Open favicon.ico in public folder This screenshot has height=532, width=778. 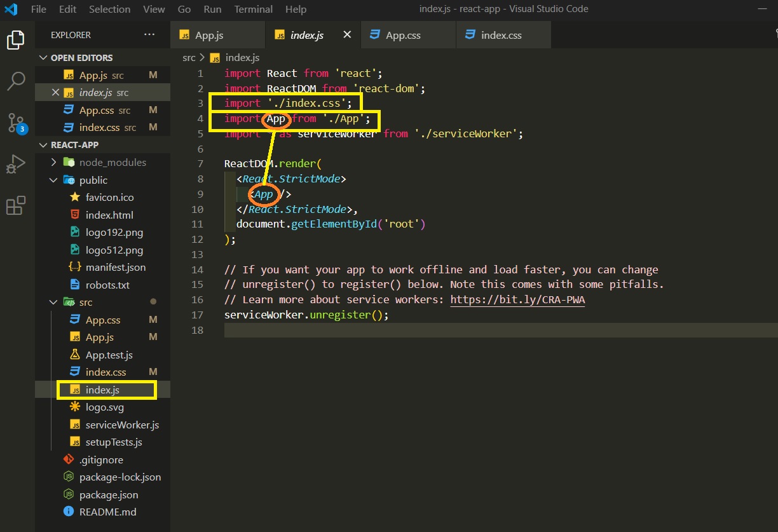(102, 197)
